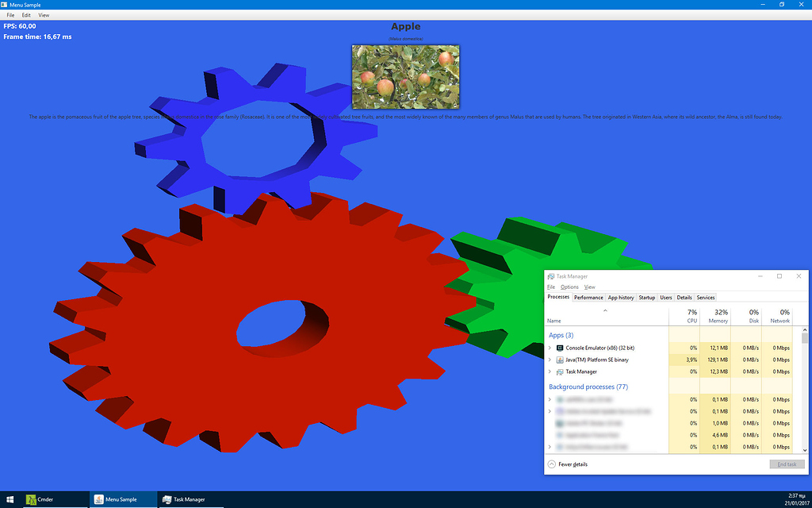Viewport: 812px width, 508px height.
Task: Click the apple orchard thumbnail image
Action: click(405, 76)
